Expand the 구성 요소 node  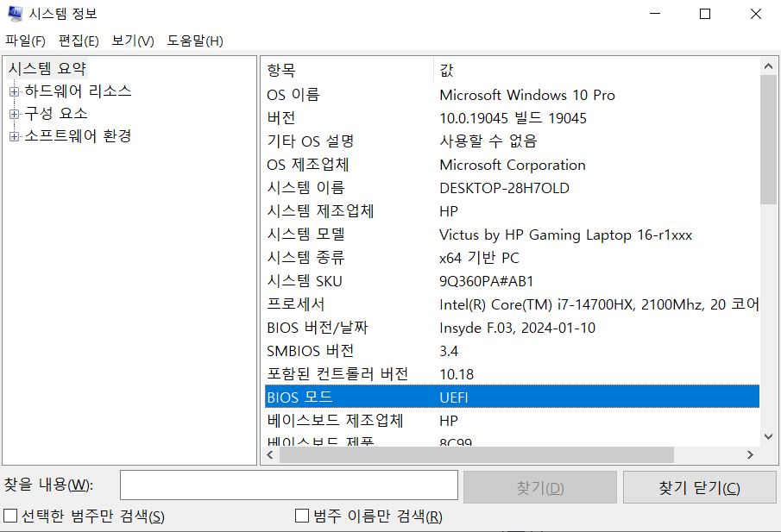click(x=14, y=114)
